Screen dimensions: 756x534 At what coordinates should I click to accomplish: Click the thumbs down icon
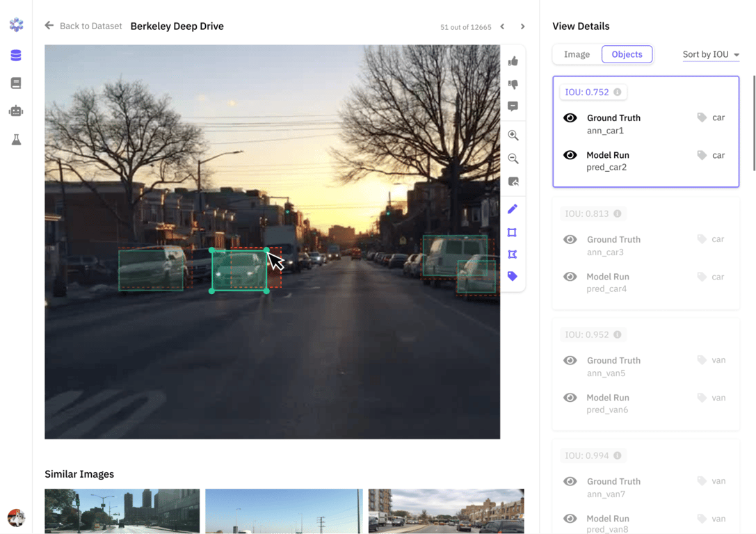(x=513, y=84)
